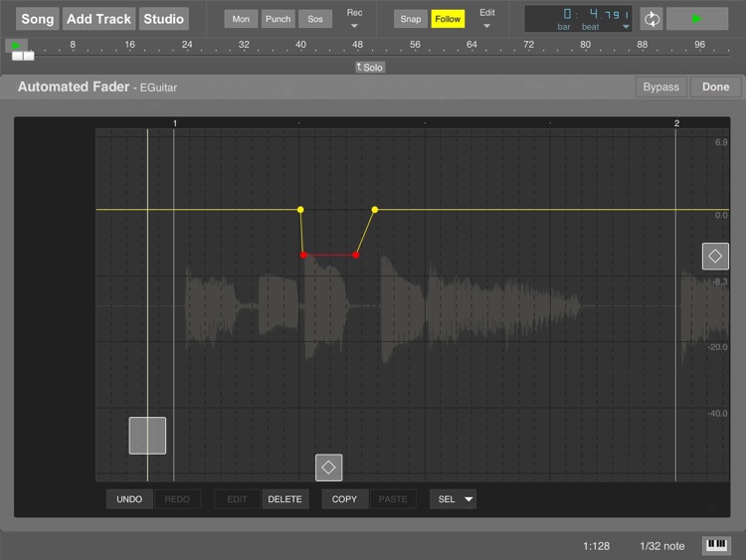Click the diamond handle at graph bottom
This screenshot has width=746, height=560.
click(x=328, y=467)
